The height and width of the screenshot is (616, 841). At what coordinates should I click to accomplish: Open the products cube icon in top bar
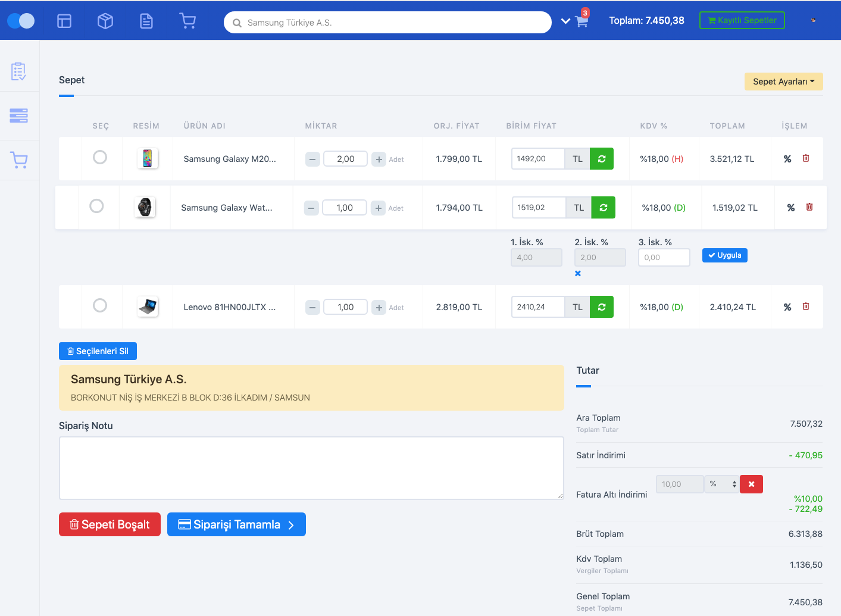pyautogui.click(x=105, y=21)
